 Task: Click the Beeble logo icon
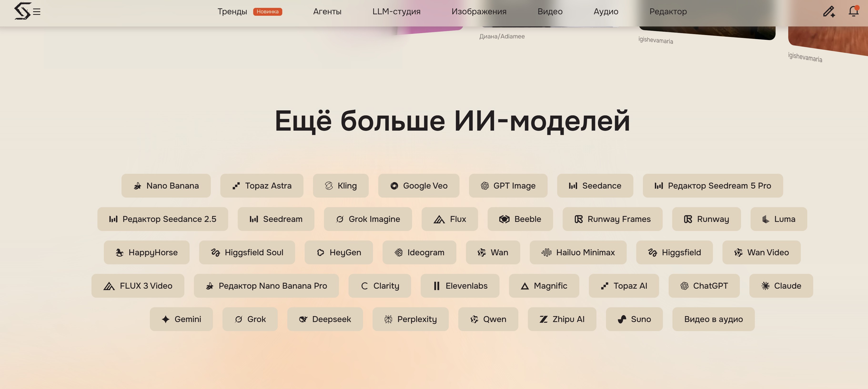coord(504,219)
